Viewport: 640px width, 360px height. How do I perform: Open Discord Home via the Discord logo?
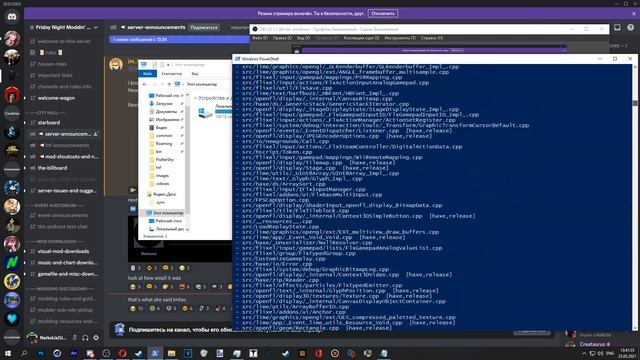click(12, 17)
